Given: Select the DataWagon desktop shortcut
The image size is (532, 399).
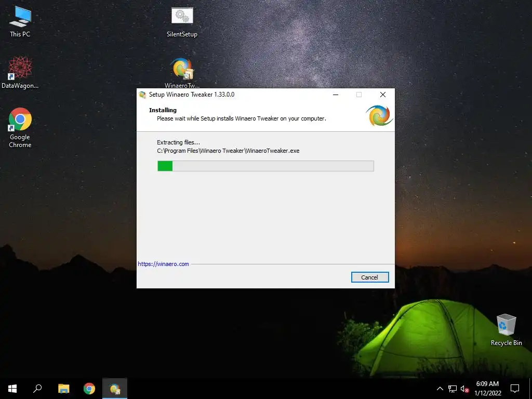Looking at the screenshot, I should (20, 73).
